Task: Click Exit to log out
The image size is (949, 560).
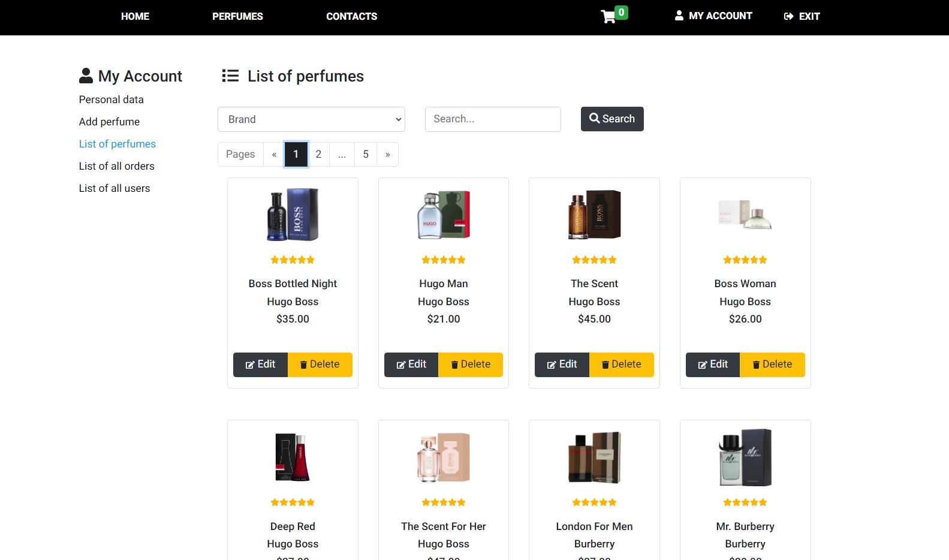Action: (802, 16)
